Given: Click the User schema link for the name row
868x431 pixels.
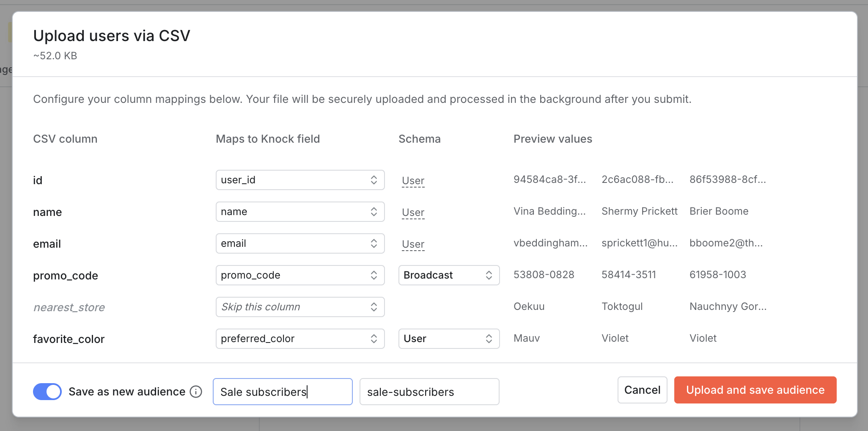Looking at the screenshot, I should coord(412,213).
